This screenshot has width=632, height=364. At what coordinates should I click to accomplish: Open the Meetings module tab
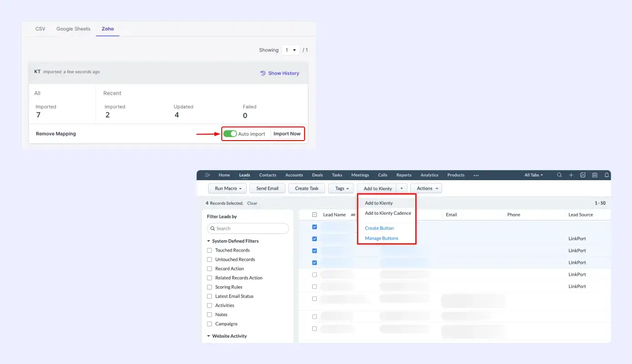(x=360, y=175)
